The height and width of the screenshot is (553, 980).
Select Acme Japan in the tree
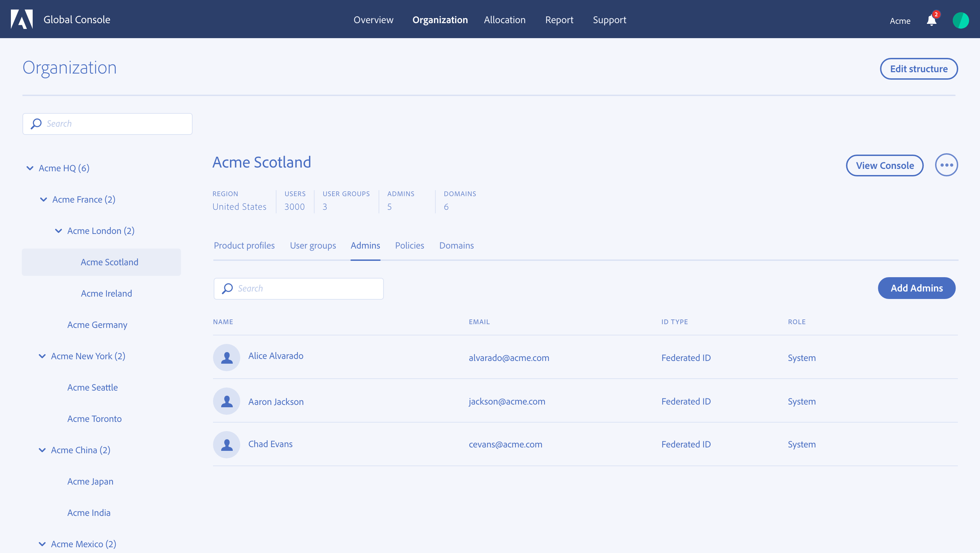90,481
